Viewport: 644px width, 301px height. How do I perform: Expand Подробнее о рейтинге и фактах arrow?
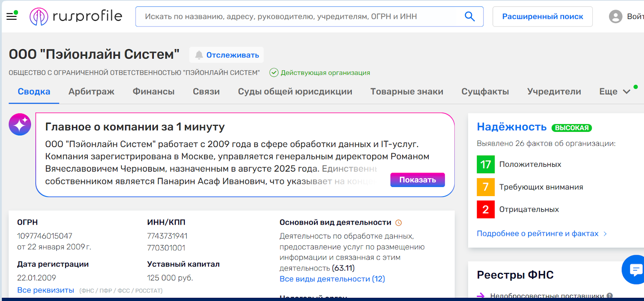(605, 234)
